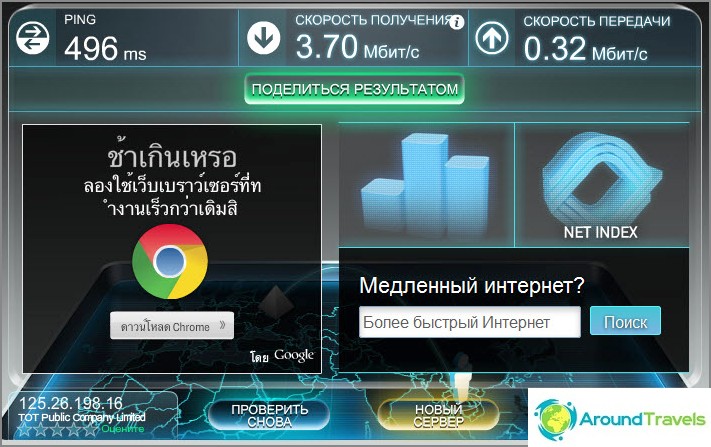Click the ПРОВЕРИТЬ СНОВА button

(x=269, y=415)
